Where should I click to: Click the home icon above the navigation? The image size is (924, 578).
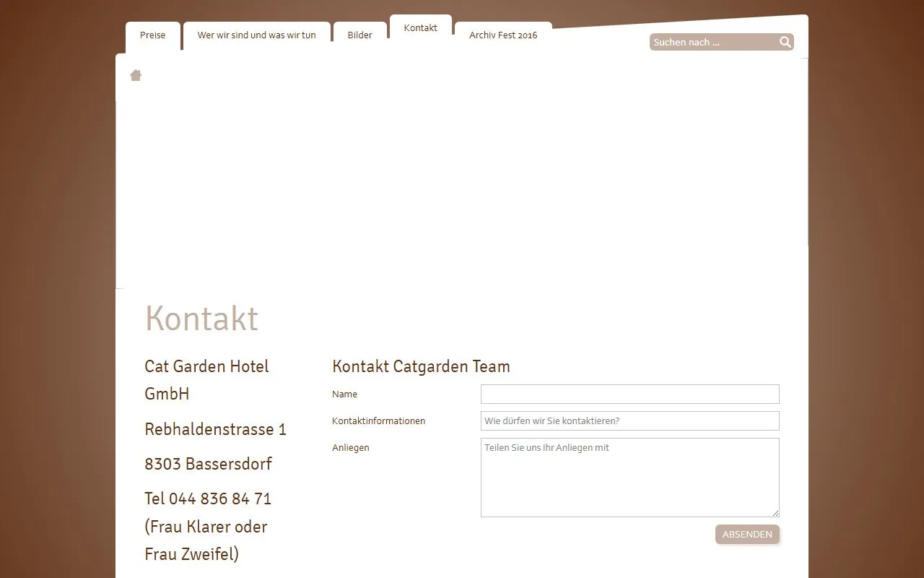136,75
